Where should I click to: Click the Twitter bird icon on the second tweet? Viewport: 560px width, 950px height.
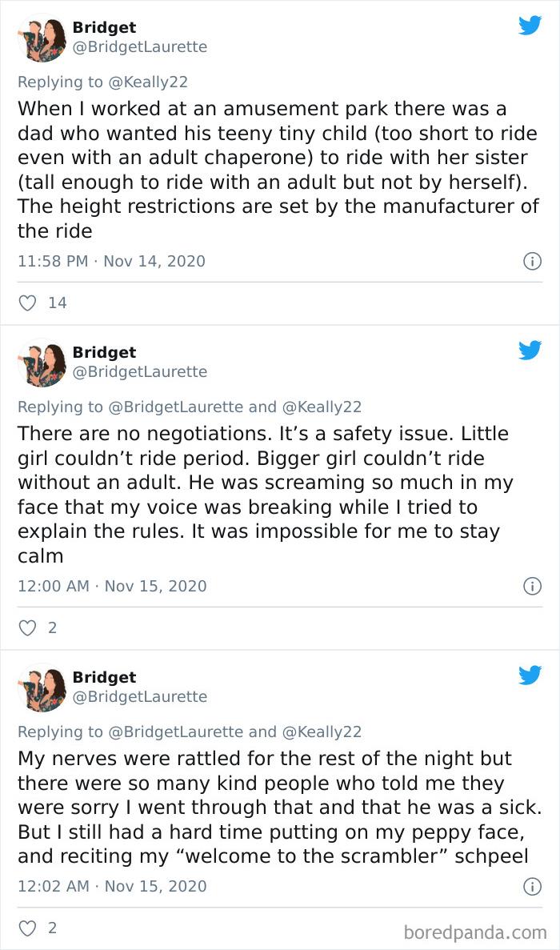(x=530, y=350)
